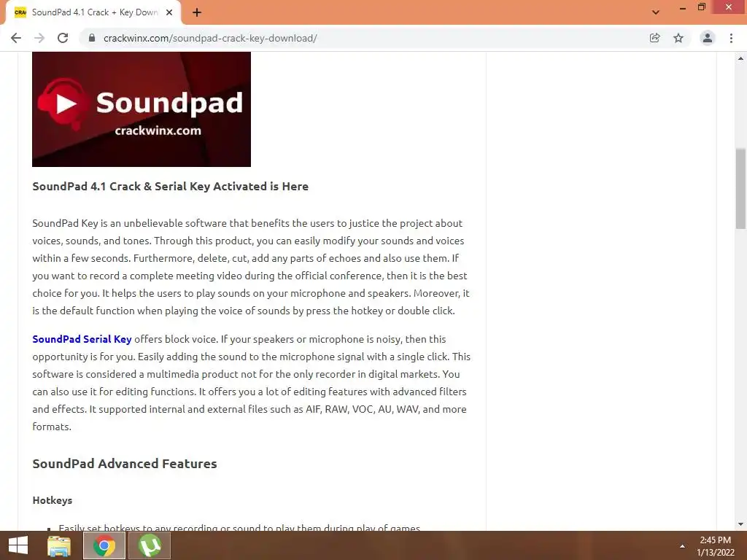This screenshot has height=560, width=747.
Task: View site security lock info
Action: [x=92, y=38]
